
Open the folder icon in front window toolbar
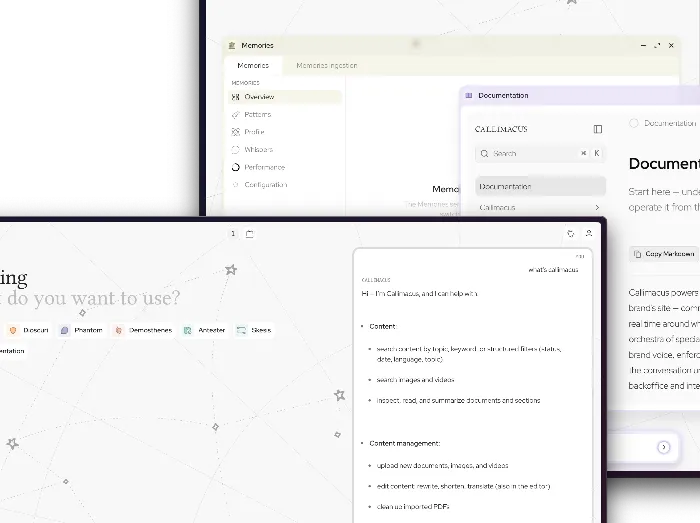(250, 233)
